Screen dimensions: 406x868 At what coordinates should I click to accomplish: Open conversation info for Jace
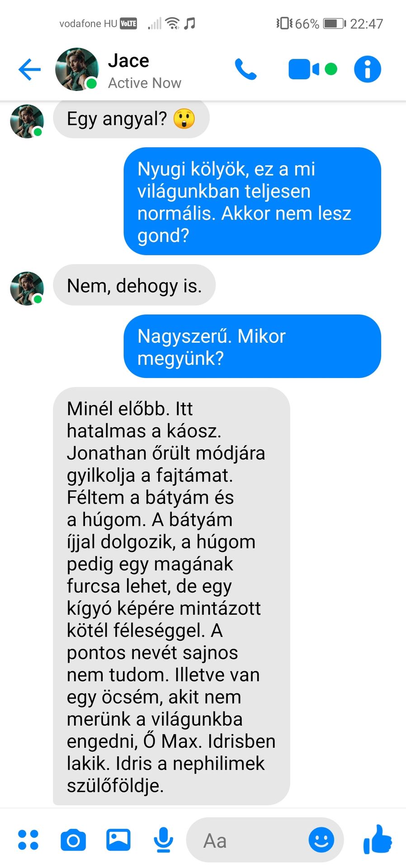coord(367,69)
